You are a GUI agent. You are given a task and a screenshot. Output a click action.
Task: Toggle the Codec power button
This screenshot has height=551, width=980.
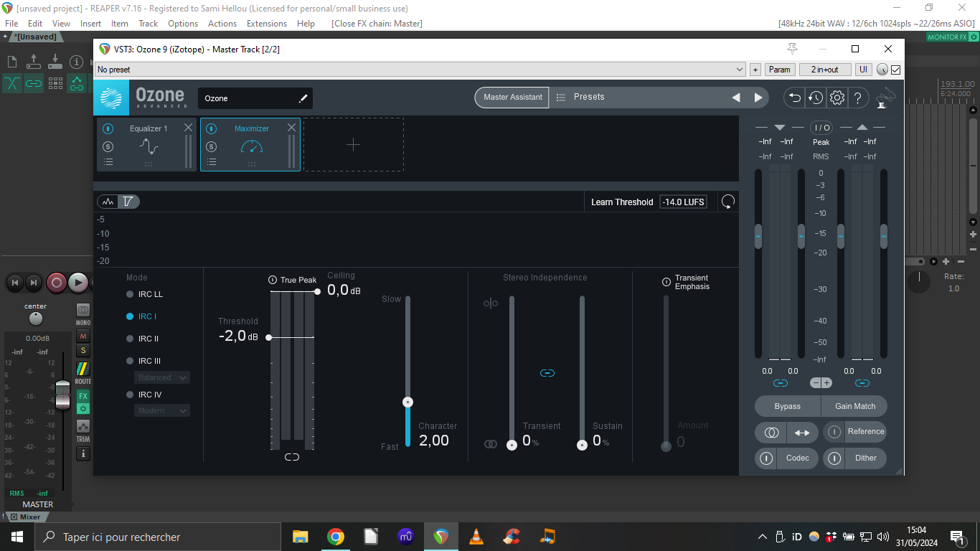(x=766, y=458)
